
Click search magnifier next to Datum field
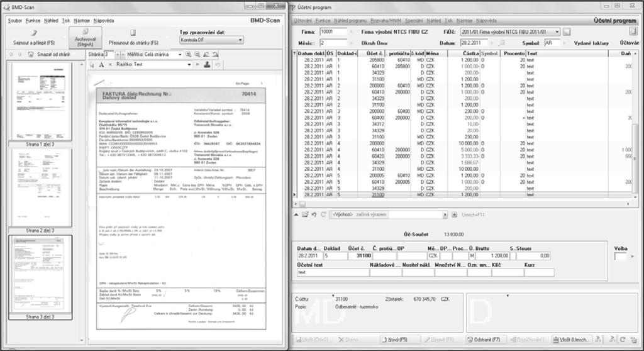(501, 43)
